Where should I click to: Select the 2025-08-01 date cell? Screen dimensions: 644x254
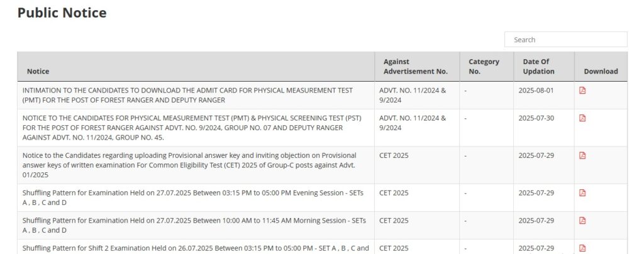pos(536,91)
